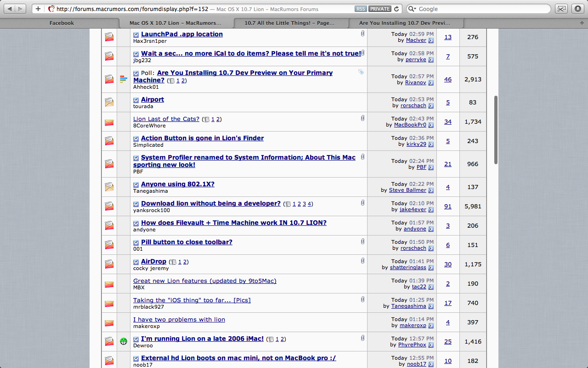The width and height of the screenshot is (588, 368).
Task: Go to page 4 of Download lion thread
Action: [310, 204]
